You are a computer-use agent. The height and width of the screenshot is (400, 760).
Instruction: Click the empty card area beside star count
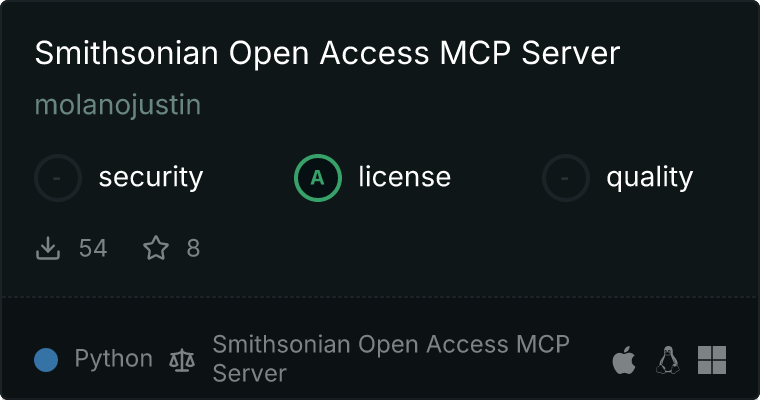point(475,248)
